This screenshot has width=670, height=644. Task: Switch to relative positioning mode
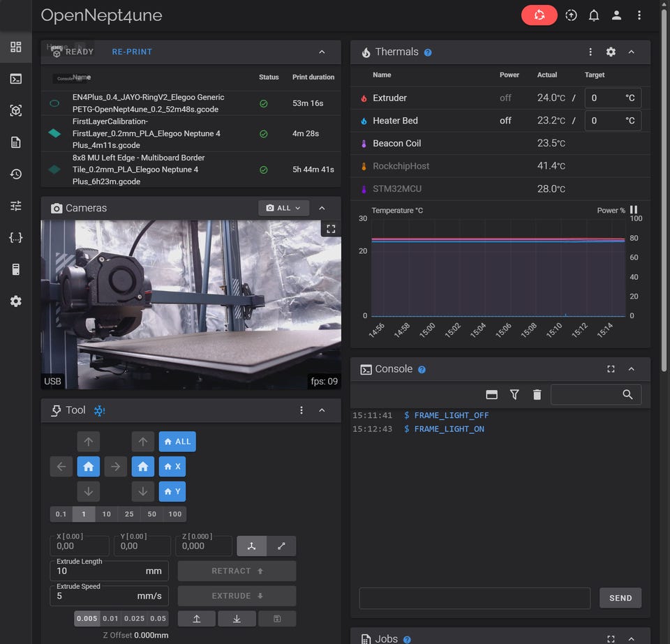(281, 546)
